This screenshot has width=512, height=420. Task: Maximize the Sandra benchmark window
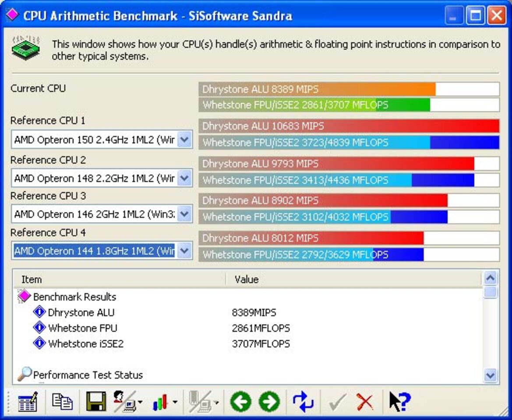pyautogui.click(x=476, y=15)
